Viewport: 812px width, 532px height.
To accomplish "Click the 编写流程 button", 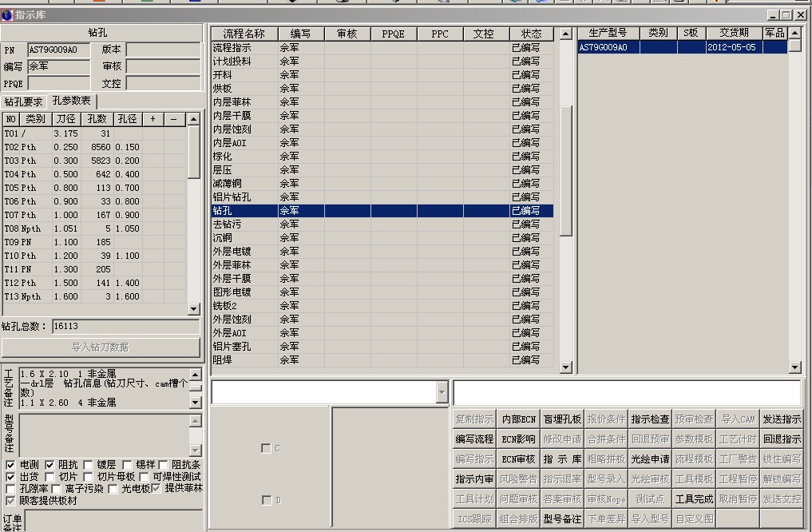I will (x=474, y=439).
